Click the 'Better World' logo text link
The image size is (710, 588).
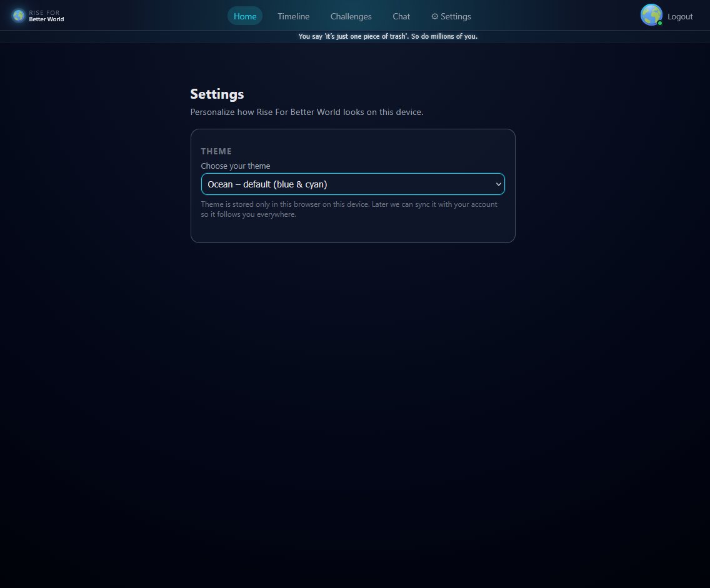[46, 19]
